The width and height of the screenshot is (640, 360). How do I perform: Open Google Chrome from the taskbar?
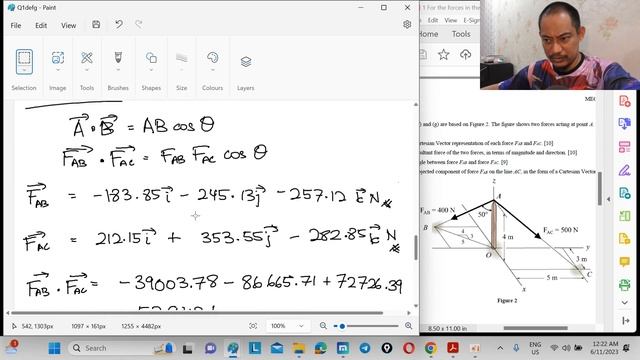[x=430, y=348]
